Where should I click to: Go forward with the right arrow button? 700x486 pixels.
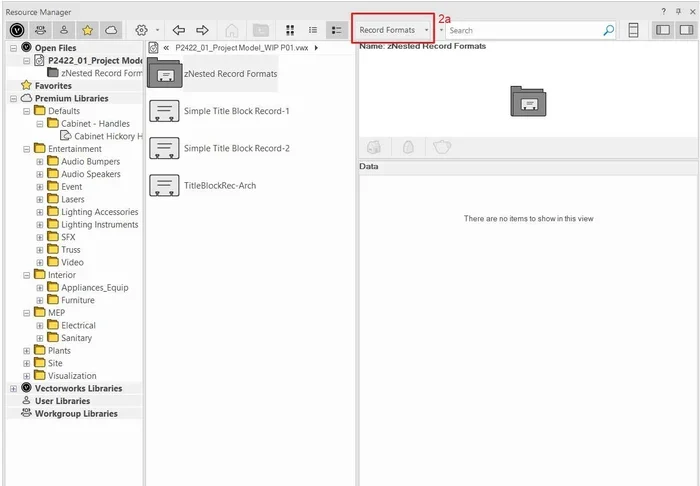click(x=203, y=31)
